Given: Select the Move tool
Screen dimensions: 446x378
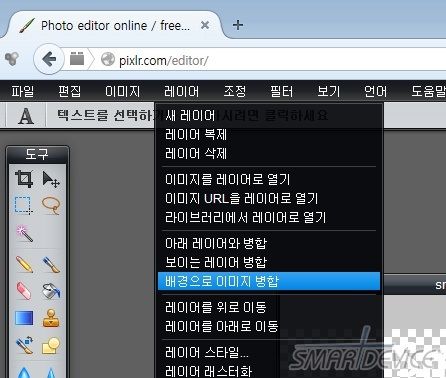Looking at the screenshot, I should 51,179.
